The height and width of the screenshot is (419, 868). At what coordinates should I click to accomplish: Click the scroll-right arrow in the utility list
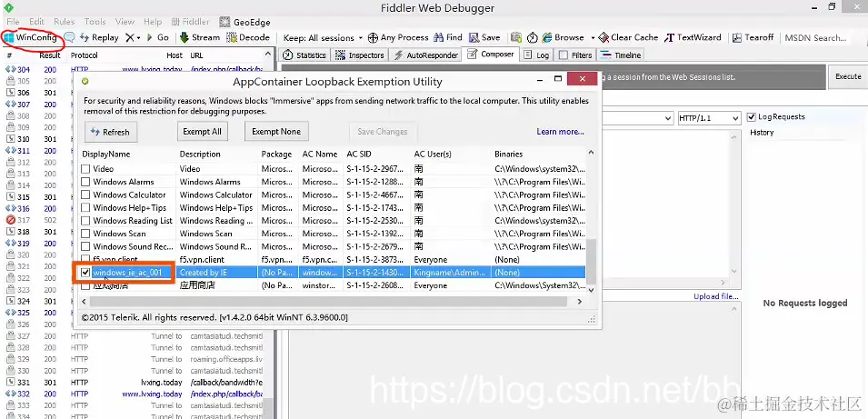coord(580,302)
